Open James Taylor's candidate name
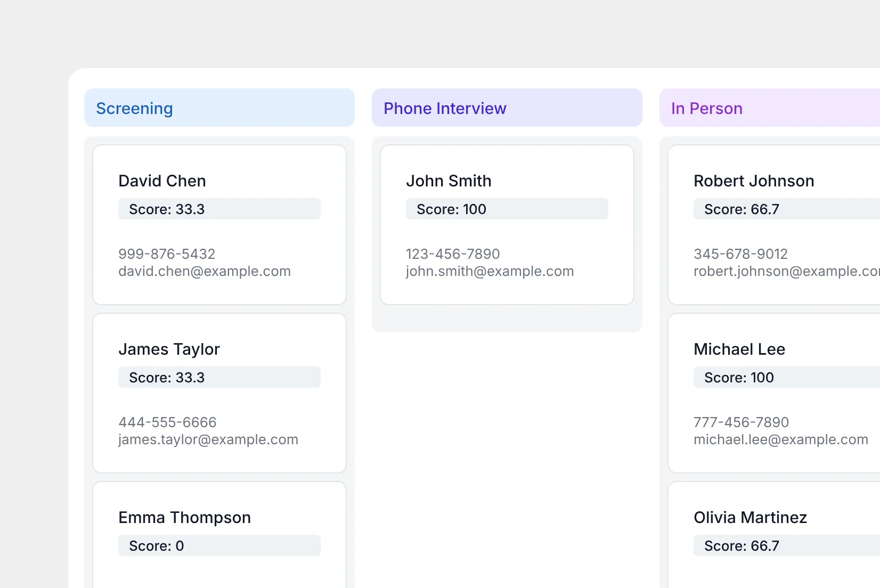The width and height of the screenshot is (880, 588). [169, 349]
